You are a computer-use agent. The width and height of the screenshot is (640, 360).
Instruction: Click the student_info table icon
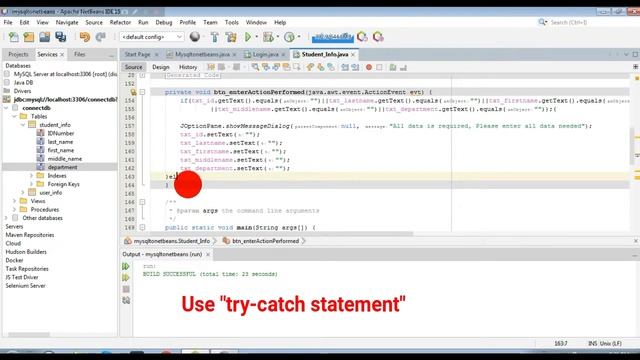pos(32,124)
